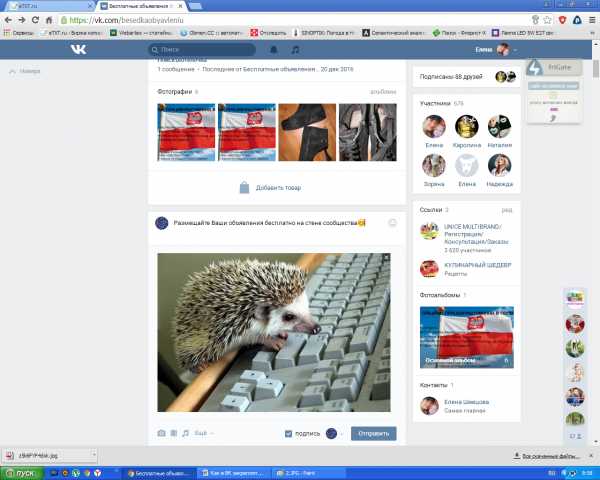The width and height of the screenshot is (600, 480).
Task: Click the Windows пуск start button
Action: click(x=22, y=473)
